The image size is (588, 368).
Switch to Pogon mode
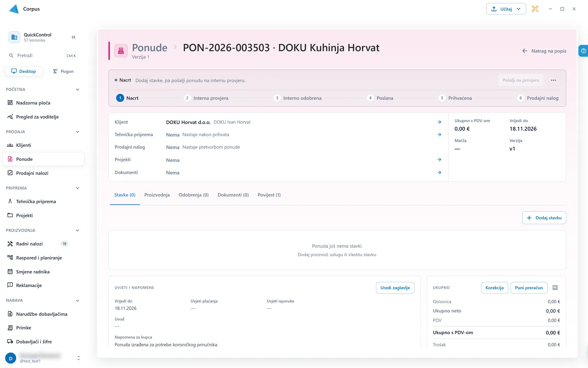[x=63, y=71]
